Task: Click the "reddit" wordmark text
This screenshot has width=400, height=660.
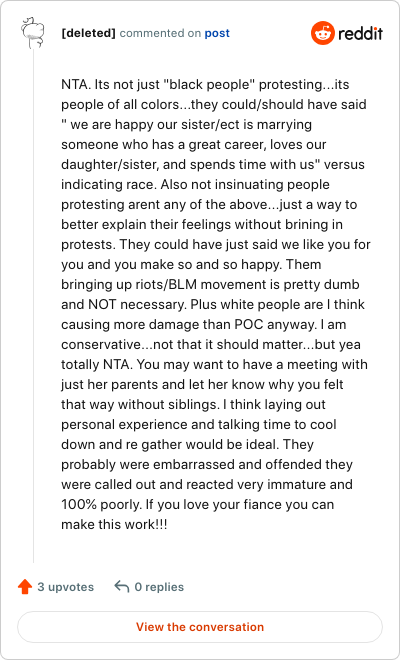Action: 360,33
